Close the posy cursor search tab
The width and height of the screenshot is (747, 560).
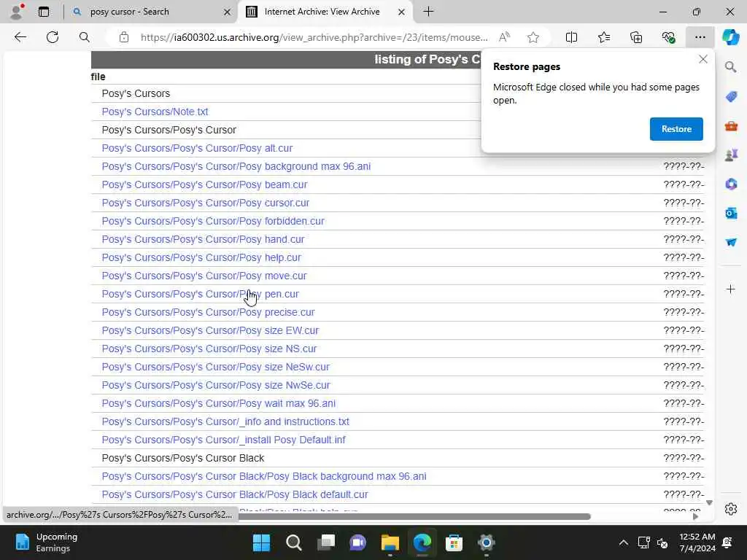click(x=228, y=12)
